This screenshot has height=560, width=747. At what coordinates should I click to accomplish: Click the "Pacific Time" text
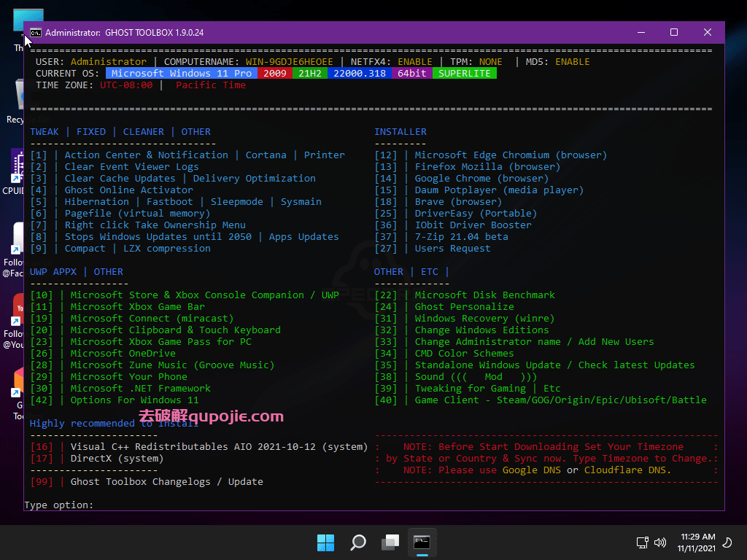tap(211, 85)
